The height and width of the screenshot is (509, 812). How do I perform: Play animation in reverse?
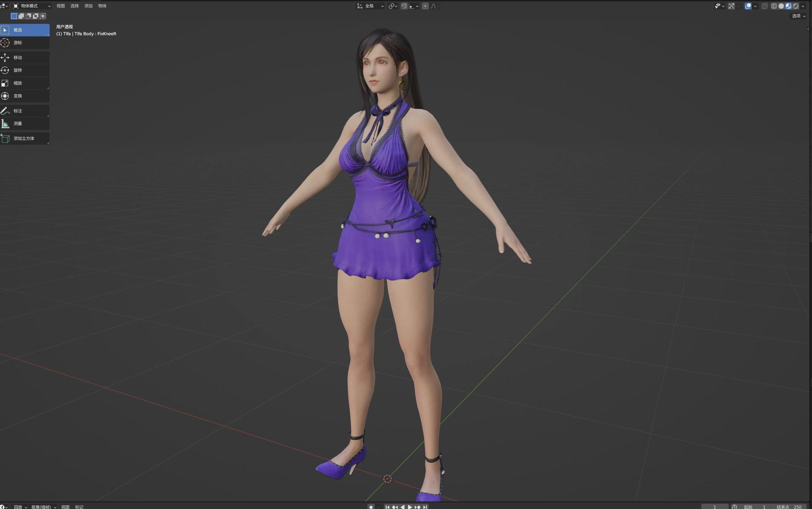pos(402,507)
